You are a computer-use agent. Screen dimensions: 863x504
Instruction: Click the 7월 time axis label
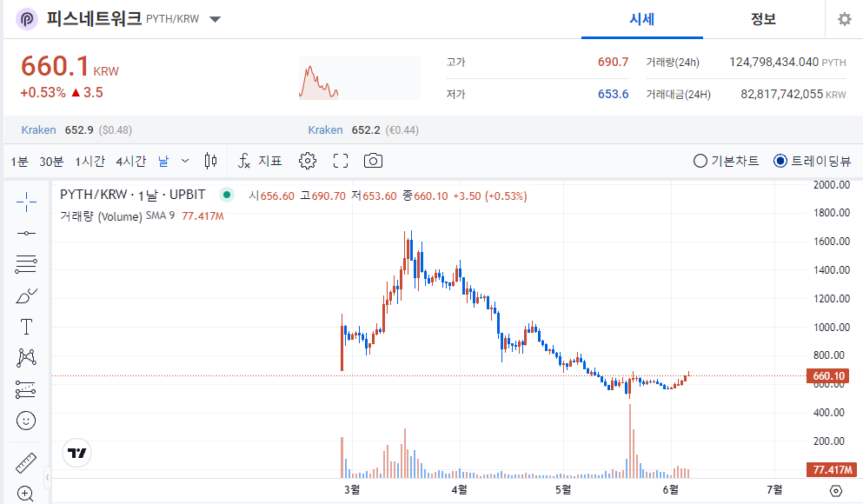tap(774, 490)
